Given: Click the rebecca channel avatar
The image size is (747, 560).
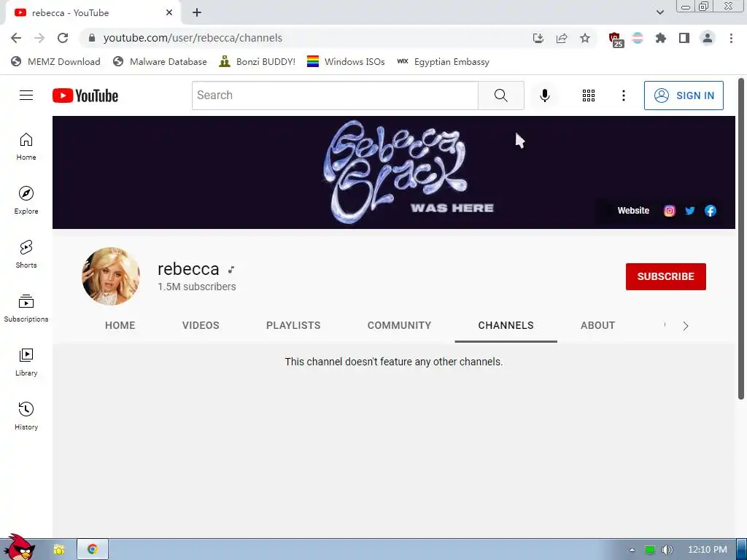Looking at the screenshot, I should coord(111,276).
